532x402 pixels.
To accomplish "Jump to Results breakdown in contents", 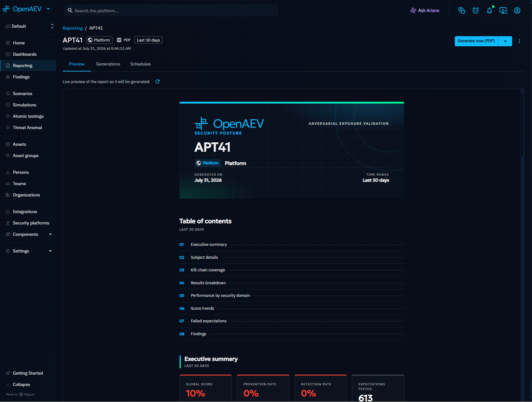I will click(x=292, y=283).
